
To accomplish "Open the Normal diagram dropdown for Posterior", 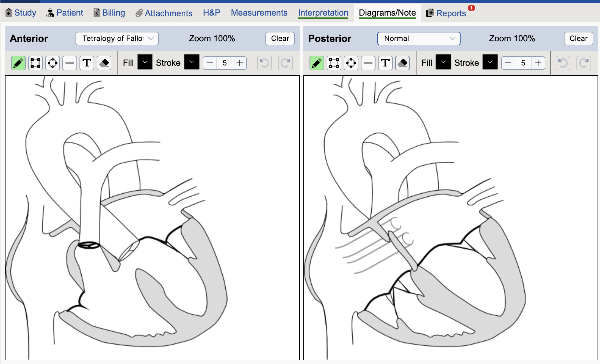I will tap(419, 39).
